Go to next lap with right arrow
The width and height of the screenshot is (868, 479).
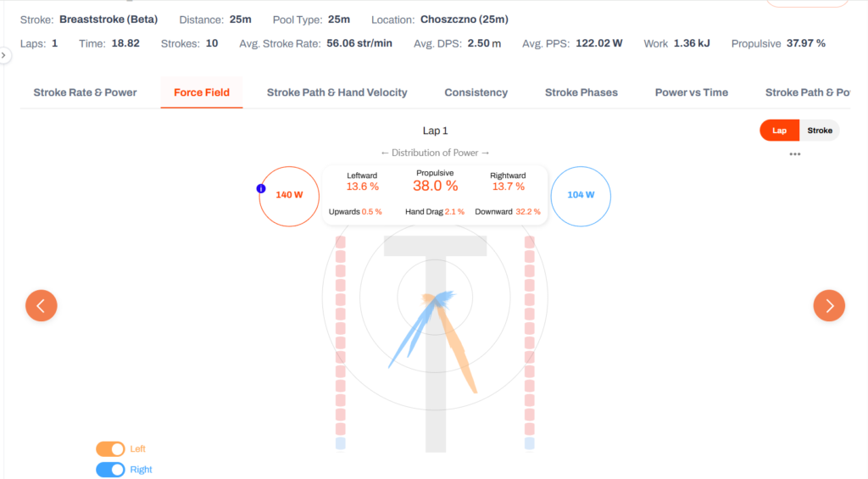click(x=829, y=306)
